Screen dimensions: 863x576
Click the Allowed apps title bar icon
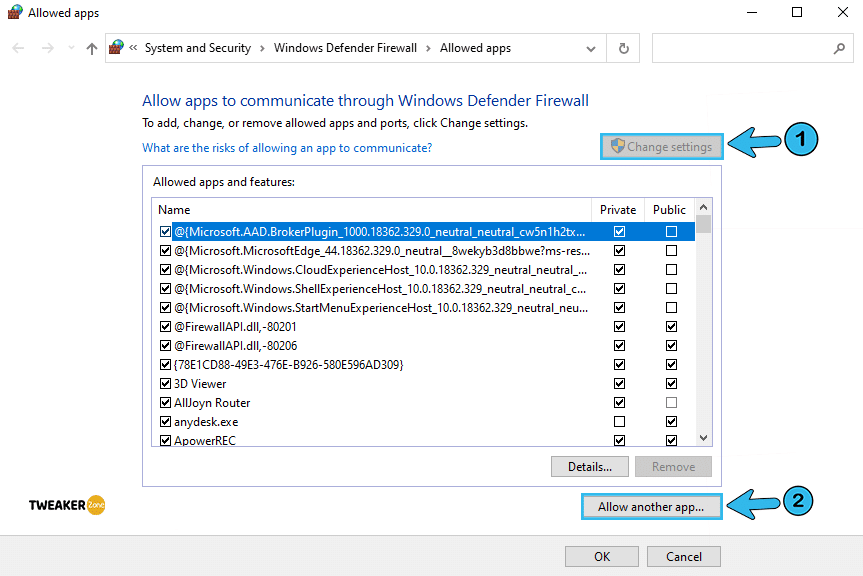tap(15, 12)
